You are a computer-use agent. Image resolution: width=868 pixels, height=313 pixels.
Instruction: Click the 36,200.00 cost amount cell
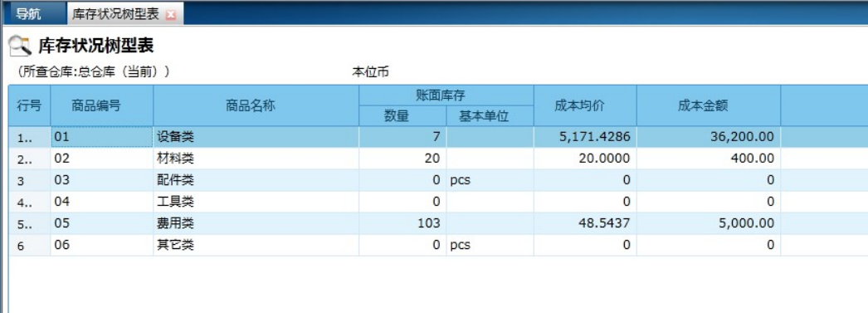709,137
